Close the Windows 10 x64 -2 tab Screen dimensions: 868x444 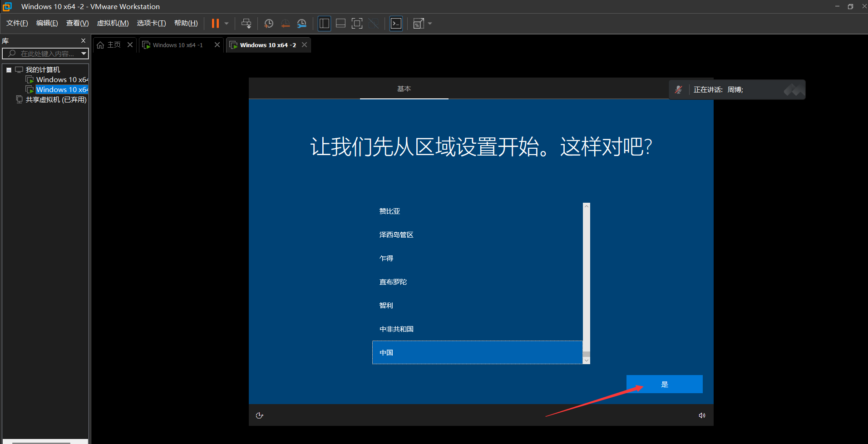pyautogui.click(x=304, y=44)
